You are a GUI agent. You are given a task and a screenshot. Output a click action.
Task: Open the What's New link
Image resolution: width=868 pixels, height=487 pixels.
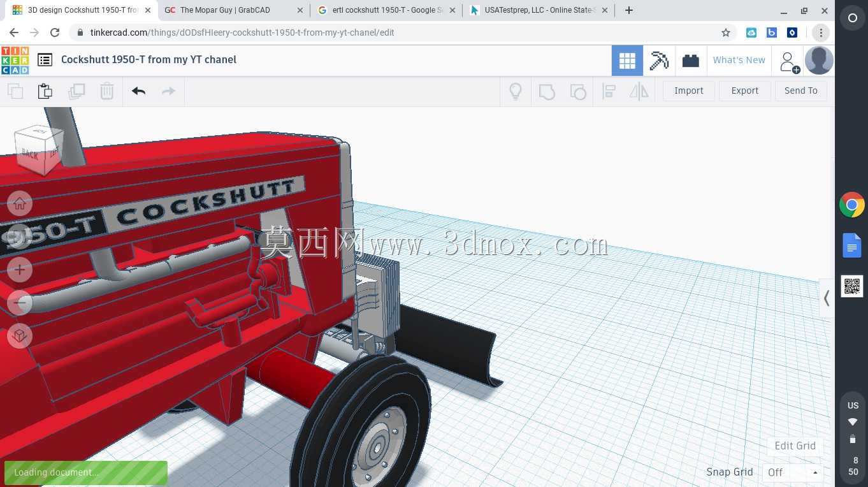click(739, 60)
